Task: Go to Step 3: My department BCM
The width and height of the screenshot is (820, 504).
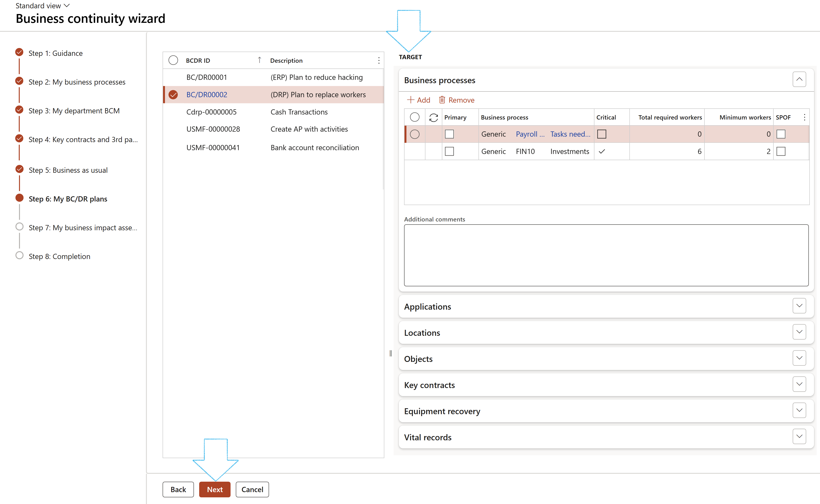Action: [74, 111]
